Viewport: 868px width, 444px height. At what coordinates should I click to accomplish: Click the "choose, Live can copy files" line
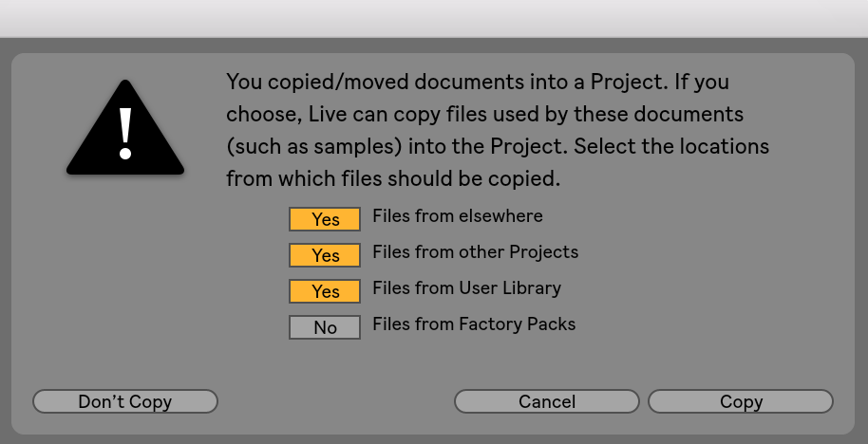pyautogui.click(x=483, y=115)
